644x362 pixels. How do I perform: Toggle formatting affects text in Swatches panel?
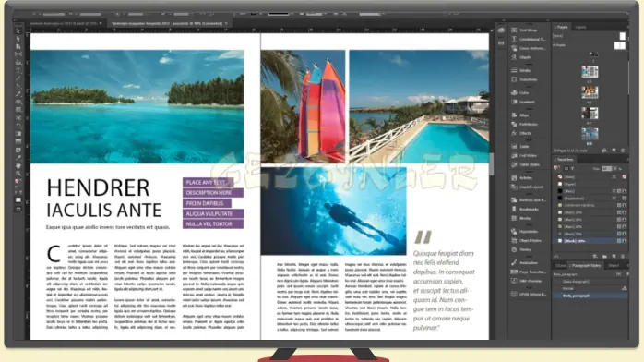click(x=572, y=168)
